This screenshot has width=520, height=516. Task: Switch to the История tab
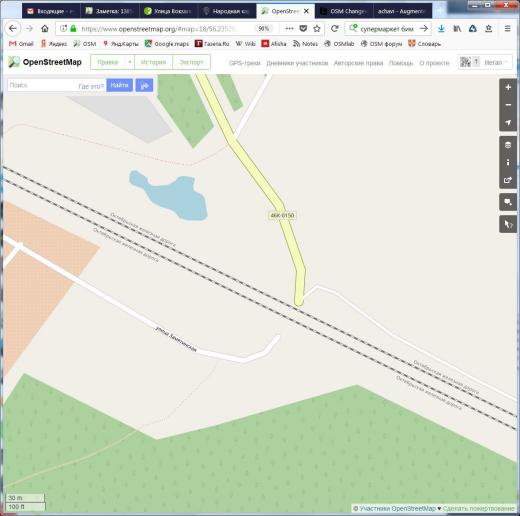tap(153, 62)
